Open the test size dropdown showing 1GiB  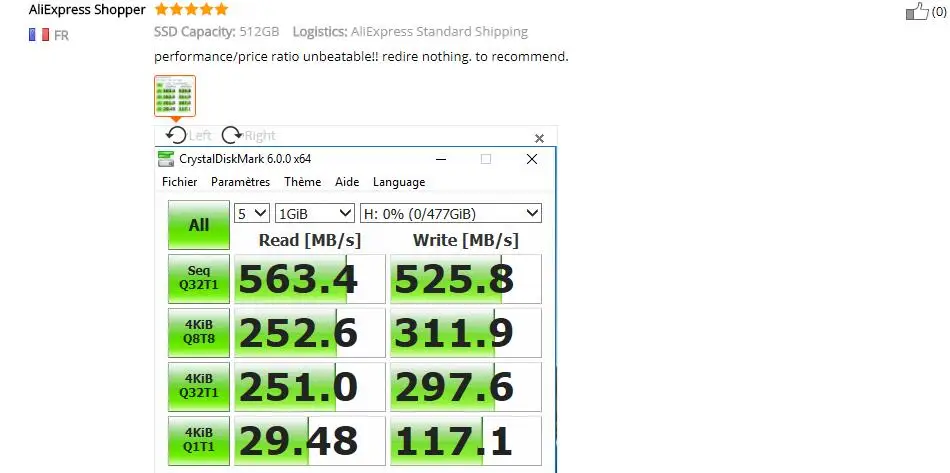[314, 213]
